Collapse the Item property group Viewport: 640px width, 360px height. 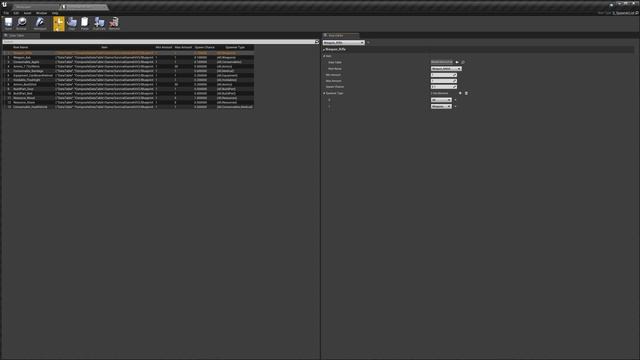point(324,56)
